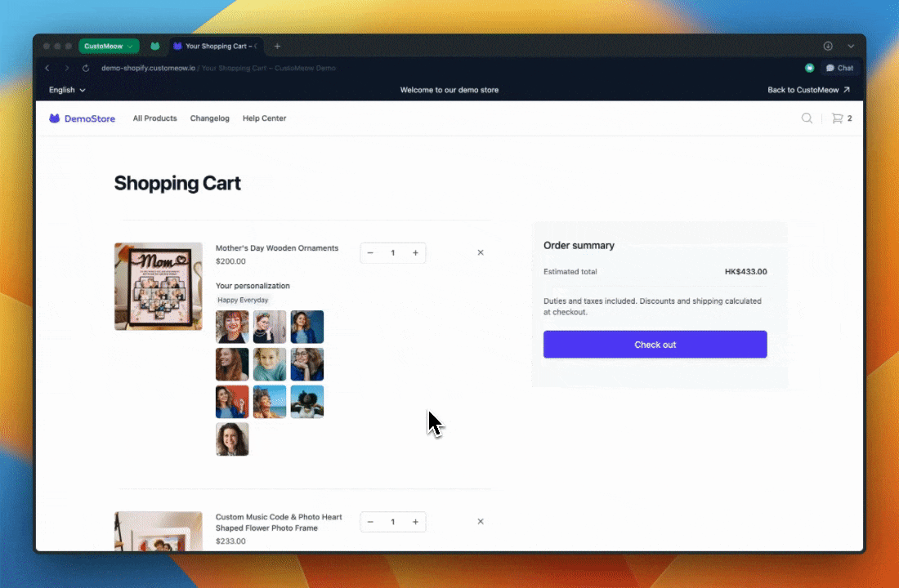Screen dimensions: 899x588
Task: Remove Custom Music Code photo frame from cart
Action: tap(481, 522)
